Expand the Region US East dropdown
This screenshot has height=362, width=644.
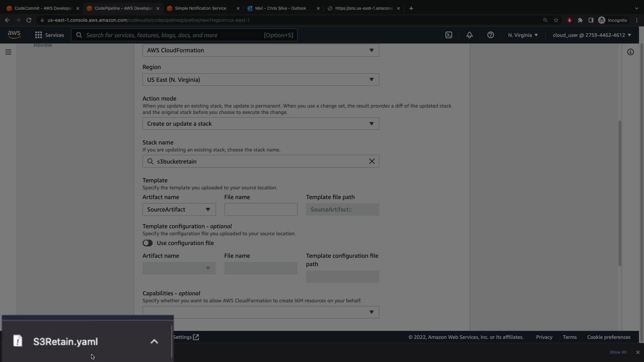pyautogui.click(x=261, y=80)
